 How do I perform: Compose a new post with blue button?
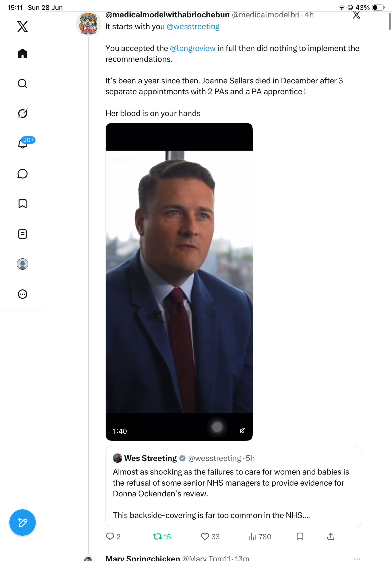(23, 522)
